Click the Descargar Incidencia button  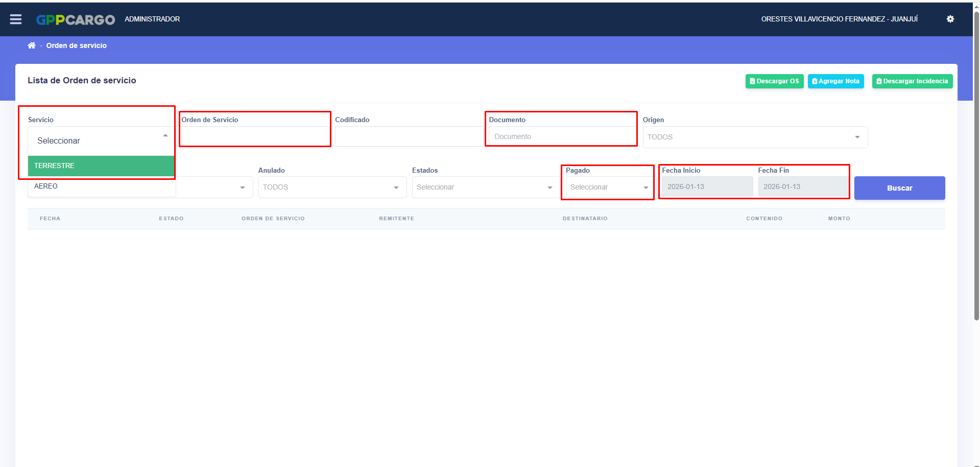[912, 81]
